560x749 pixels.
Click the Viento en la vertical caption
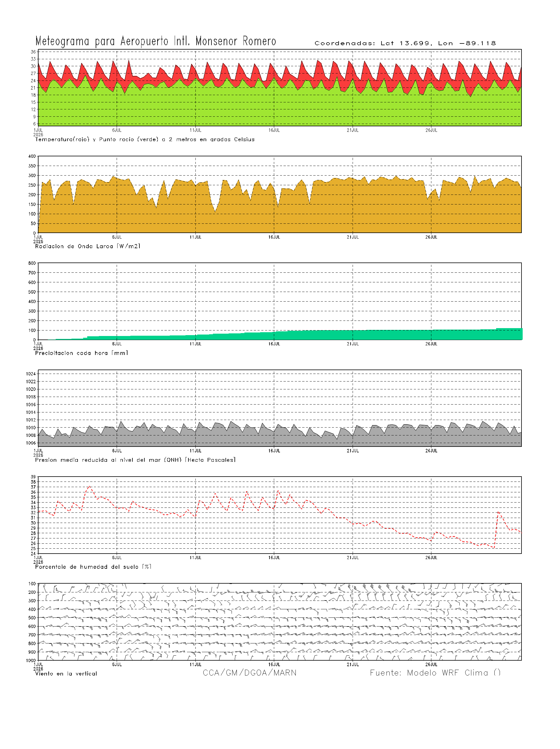coord(66,673)
